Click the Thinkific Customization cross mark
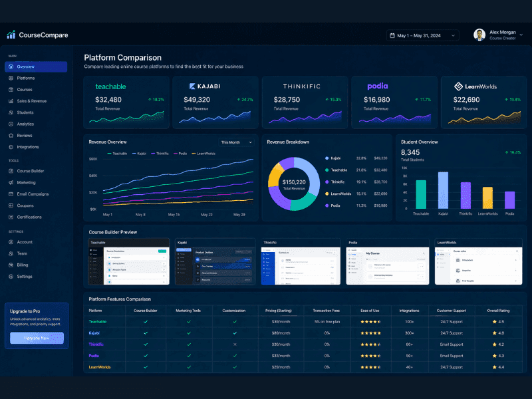This screenshot has height=399, width=532. point(235,344)
